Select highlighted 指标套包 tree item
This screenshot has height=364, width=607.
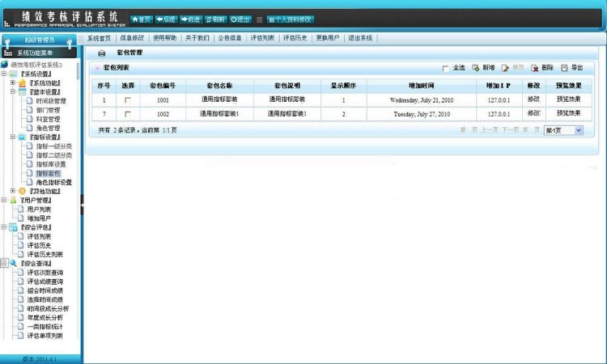click(x=48, y=173)
